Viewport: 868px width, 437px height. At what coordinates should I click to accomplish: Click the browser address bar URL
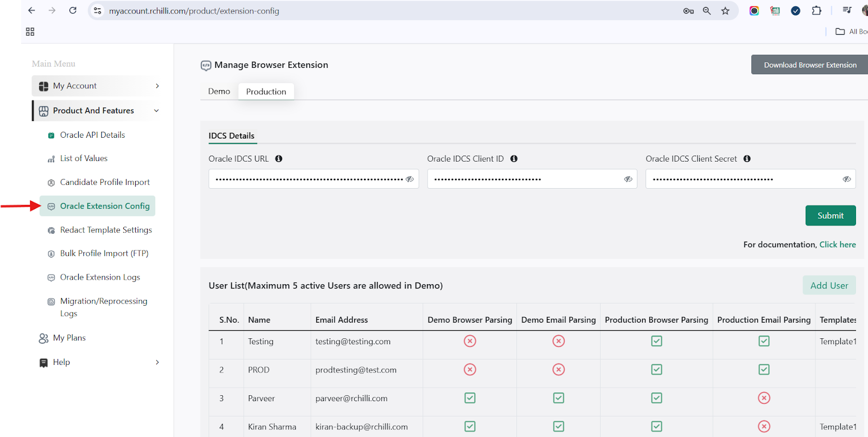click(x=194, y=11)
